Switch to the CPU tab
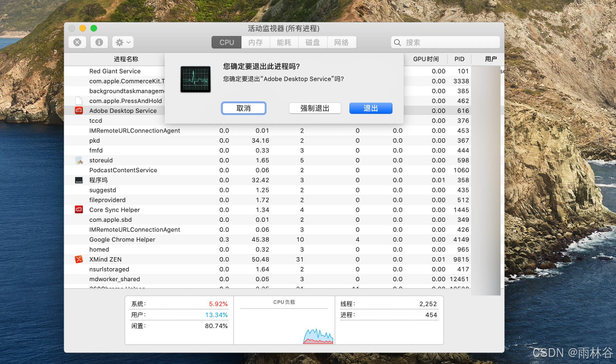 [227, 43]
